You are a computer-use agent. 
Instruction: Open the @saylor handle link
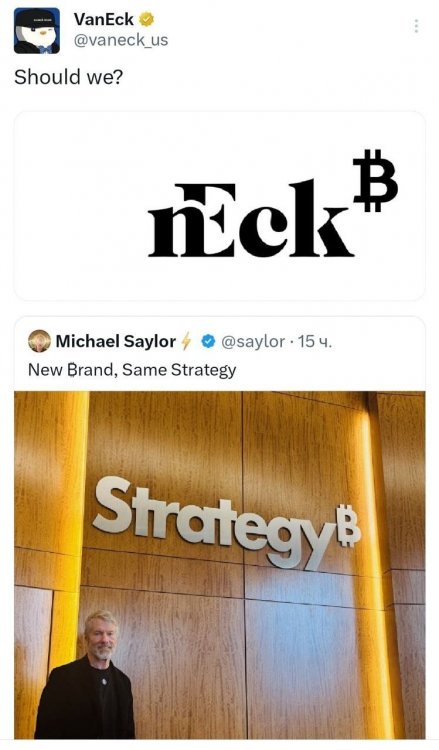253,342
